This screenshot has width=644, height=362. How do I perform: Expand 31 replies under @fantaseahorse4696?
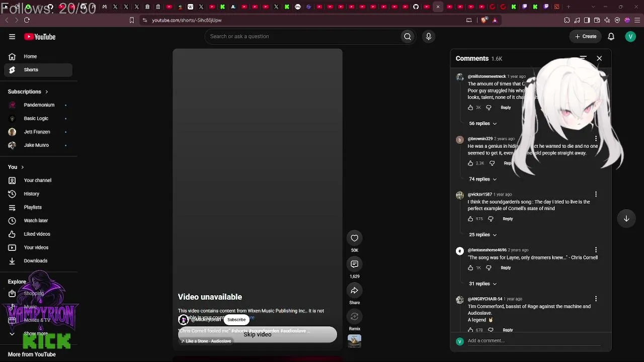483,284
